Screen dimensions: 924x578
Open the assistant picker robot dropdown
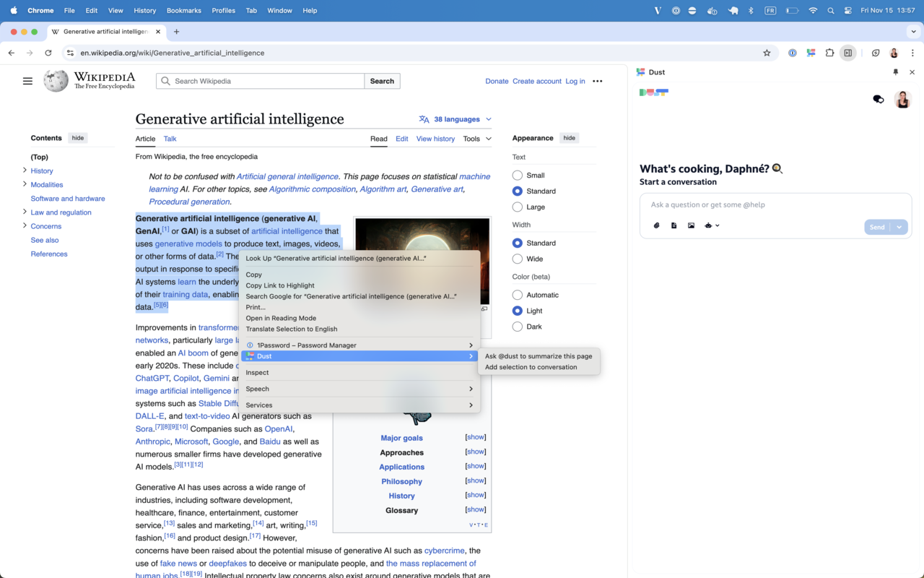tap(712, 225)
